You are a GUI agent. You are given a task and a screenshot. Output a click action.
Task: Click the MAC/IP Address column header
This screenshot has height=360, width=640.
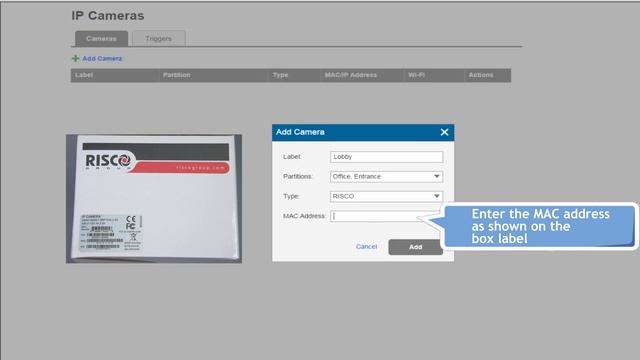click(x=351, y=75)
